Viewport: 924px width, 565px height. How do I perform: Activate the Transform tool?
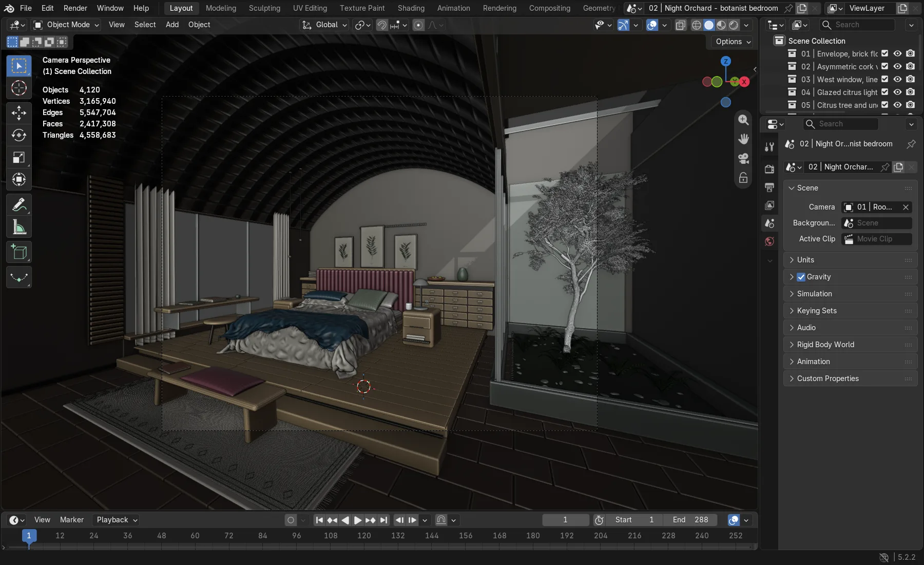(19, 179)
